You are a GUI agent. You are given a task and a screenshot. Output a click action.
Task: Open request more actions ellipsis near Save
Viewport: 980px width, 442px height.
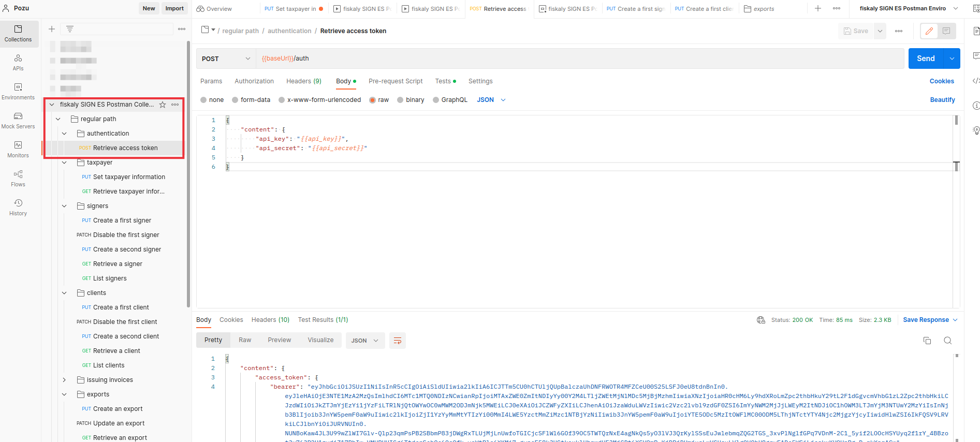[x=899, y=31]
